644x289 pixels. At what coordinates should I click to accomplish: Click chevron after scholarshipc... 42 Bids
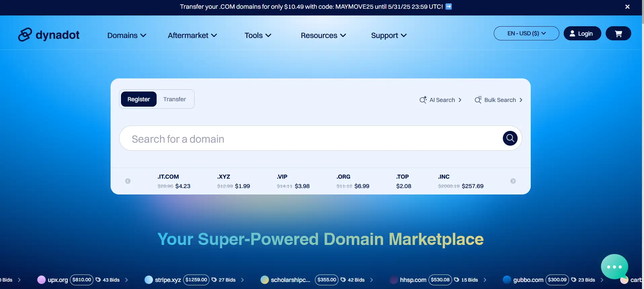click(371, 280)
